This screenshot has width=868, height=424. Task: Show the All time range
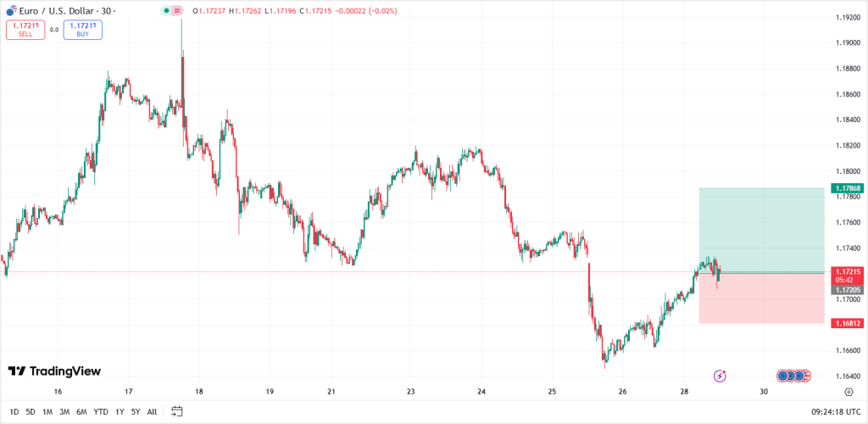(x=152, y=412)
